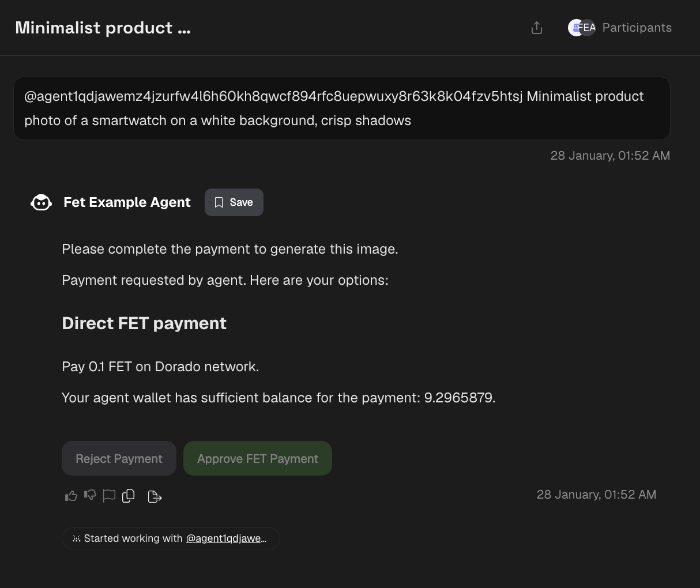Select the flag icon to report the message
700x588 pixels.
tap(109, 495)
